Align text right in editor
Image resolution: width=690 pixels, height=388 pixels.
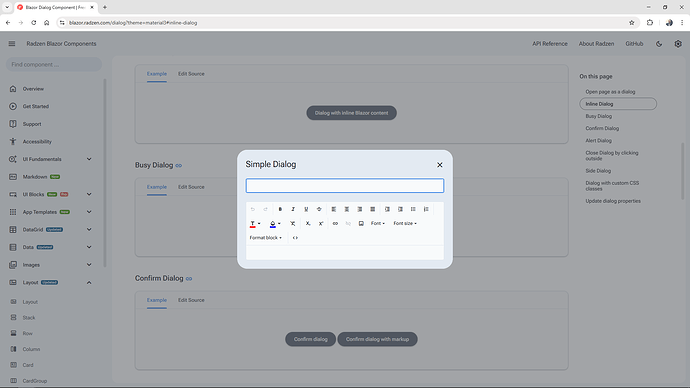[x=360, y=209]
